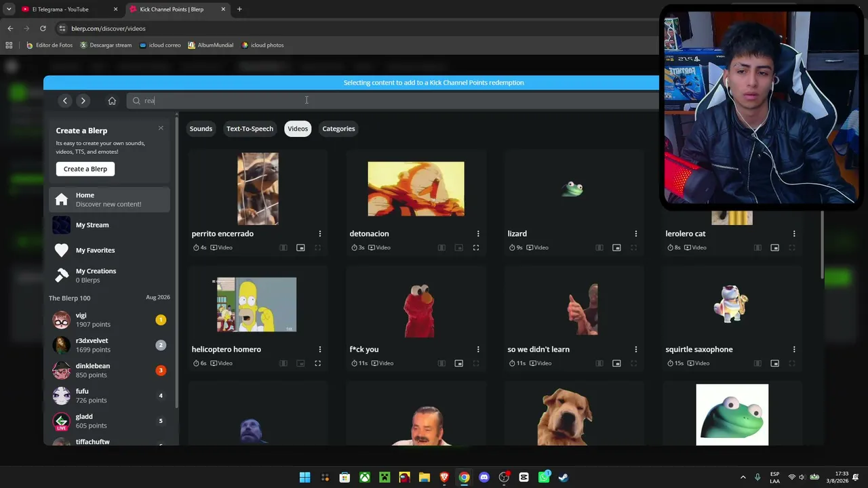Close the Create a Blerp panel
This screenshot has width=868, height=488.
(x=161, y=128)
